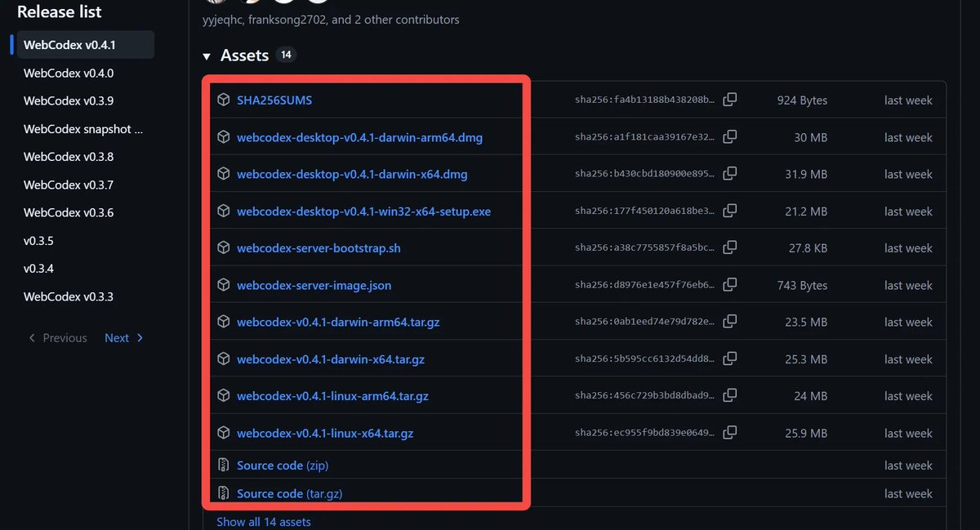Copy digest for webcodex-server-image.json
This screenshot has height=530, width=980.
click(730, 284)
